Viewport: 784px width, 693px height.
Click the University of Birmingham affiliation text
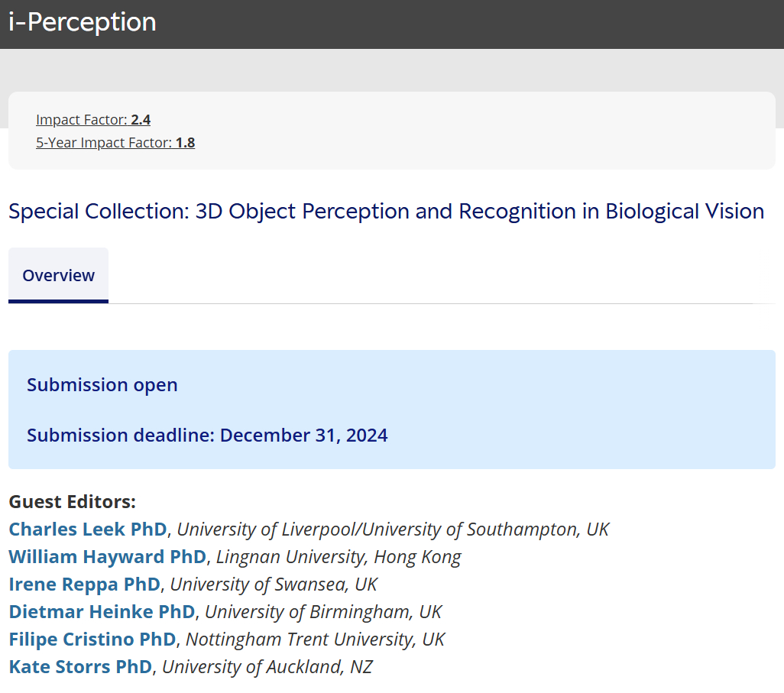(323, 612)
